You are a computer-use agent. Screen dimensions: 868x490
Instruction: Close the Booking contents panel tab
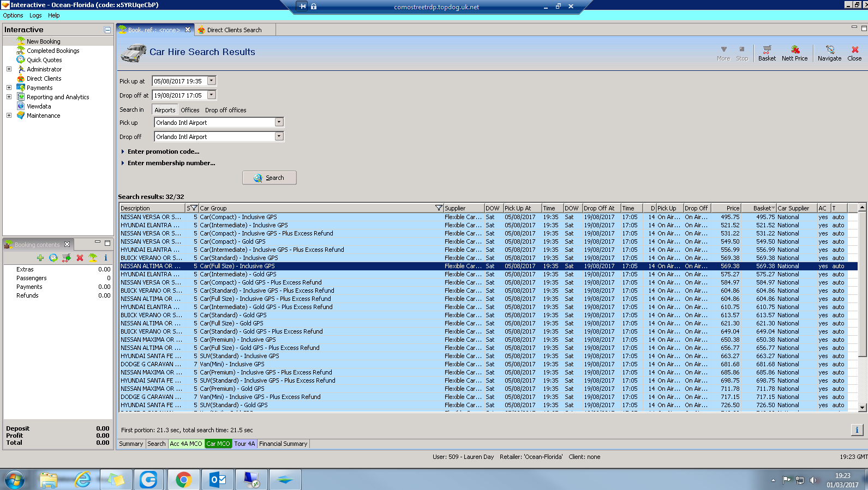[x=67, y=244]
